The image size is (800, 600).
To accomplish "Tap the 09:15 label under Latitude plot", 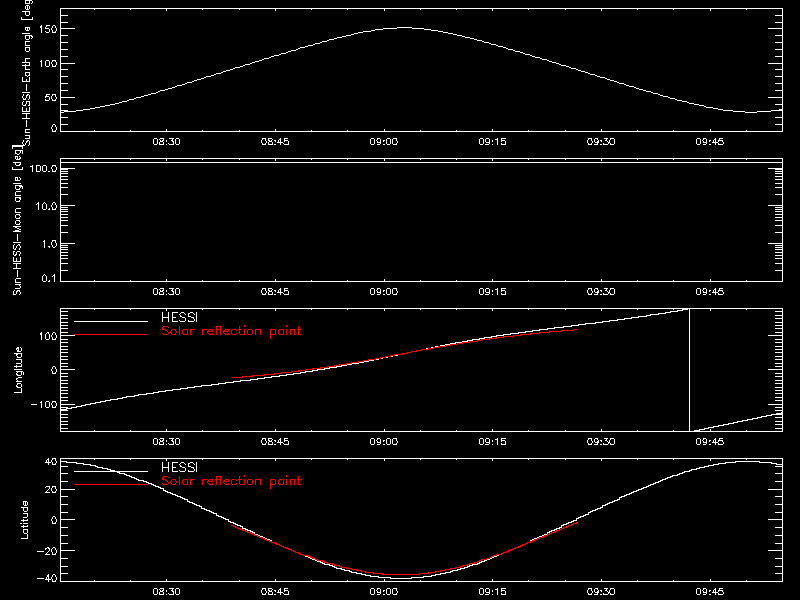I will [492, 591].
